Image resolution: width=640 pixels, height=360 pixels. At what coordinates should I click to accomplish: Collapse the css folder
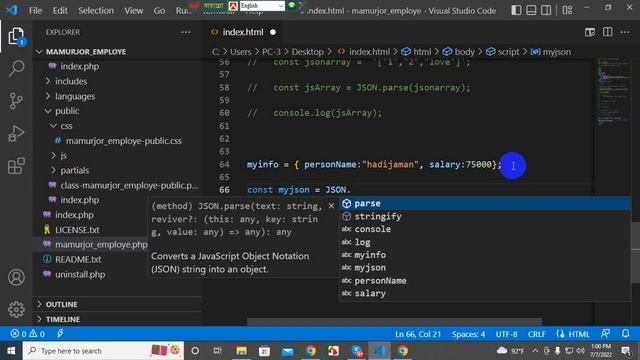pos(66,126)
